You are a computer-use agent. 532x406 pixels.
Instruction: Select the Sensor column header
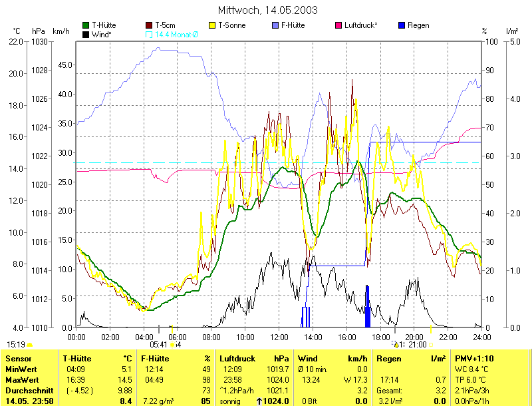(19, 359)
